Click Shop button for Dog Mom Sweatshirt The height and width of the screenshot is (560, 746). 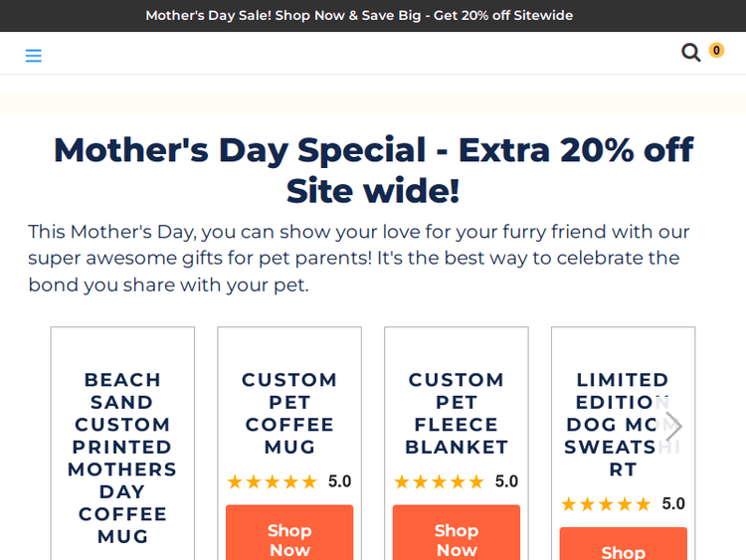[624, 547]
